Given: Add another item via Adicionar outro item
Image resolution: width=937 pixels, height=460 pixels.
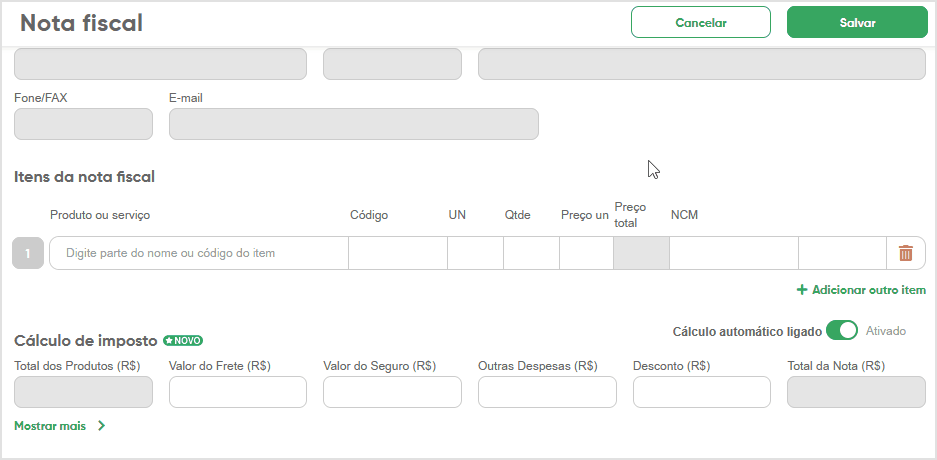Looking at the screenshot, I should coord(862,290).
